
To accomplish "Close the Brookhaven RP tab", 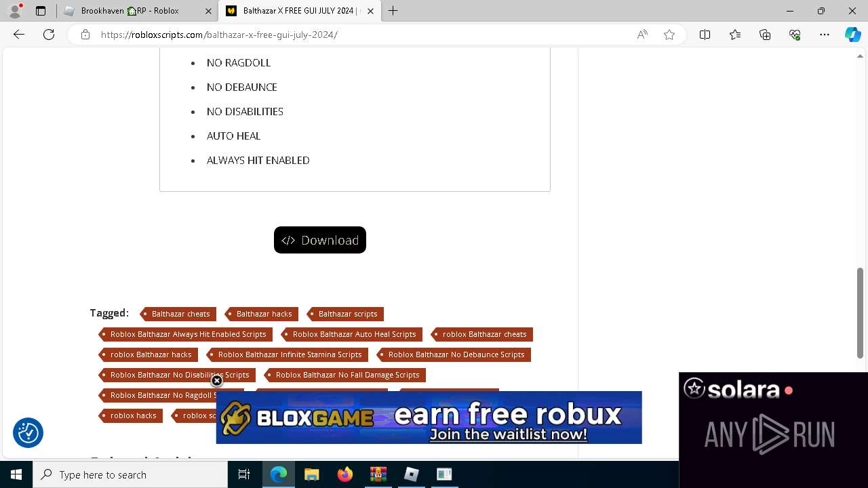I will tap(208, 11).
